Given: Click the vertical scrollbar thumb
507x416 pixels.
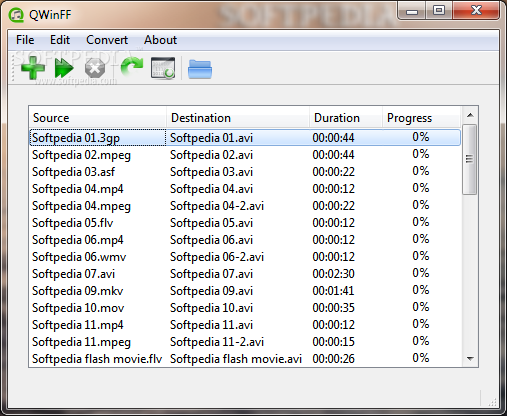Looking at the screenshot, I should pos(470,159).
